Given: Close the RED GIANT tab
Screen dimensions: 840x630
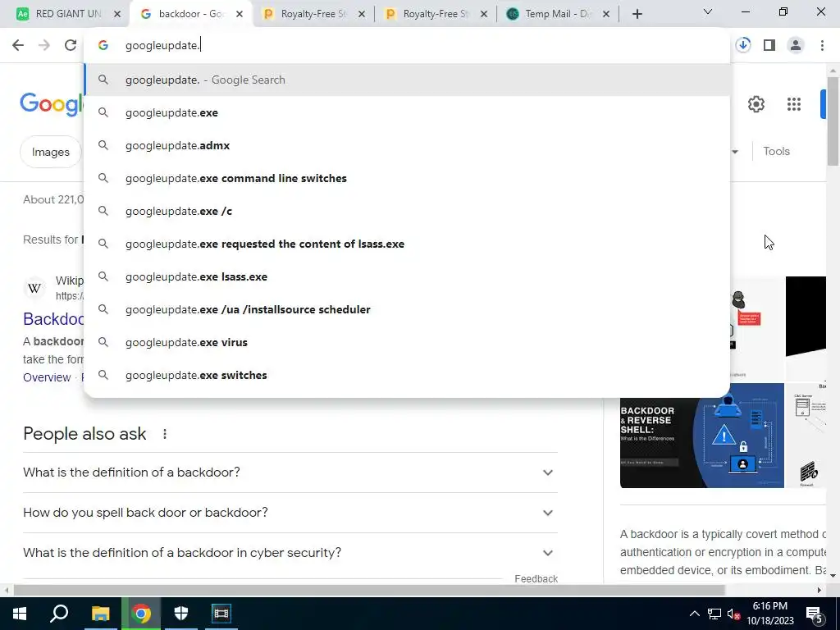Looking at the screenshot, I should (117, 15).
